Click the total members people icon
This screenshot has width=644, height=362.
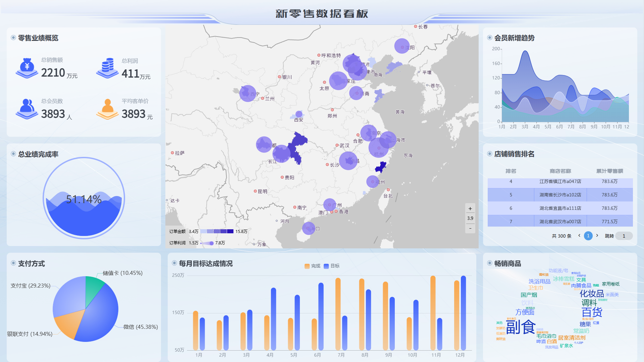click(x=27, y=109)
